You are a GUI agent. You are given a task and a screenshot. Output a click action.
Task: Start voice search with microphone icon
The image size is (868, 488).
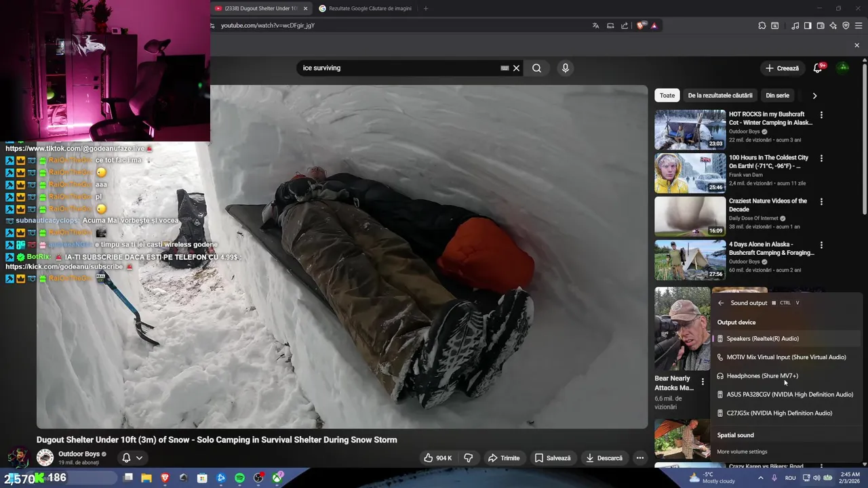[566, 68]
